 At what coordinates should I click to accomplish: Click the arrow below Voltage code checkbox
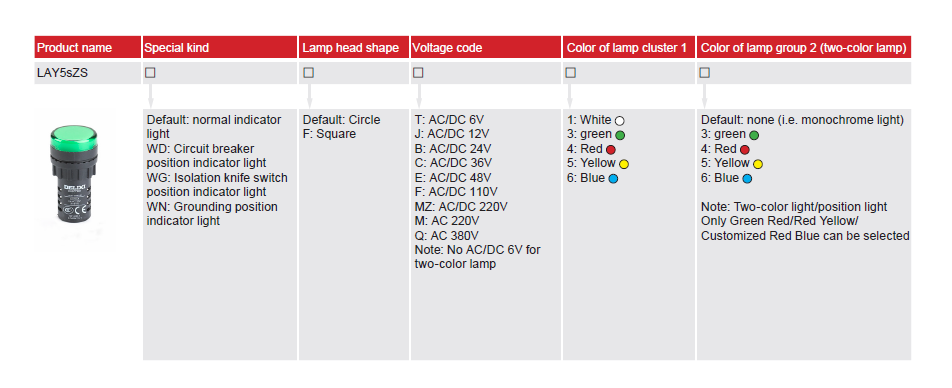[x=418, y=96]
